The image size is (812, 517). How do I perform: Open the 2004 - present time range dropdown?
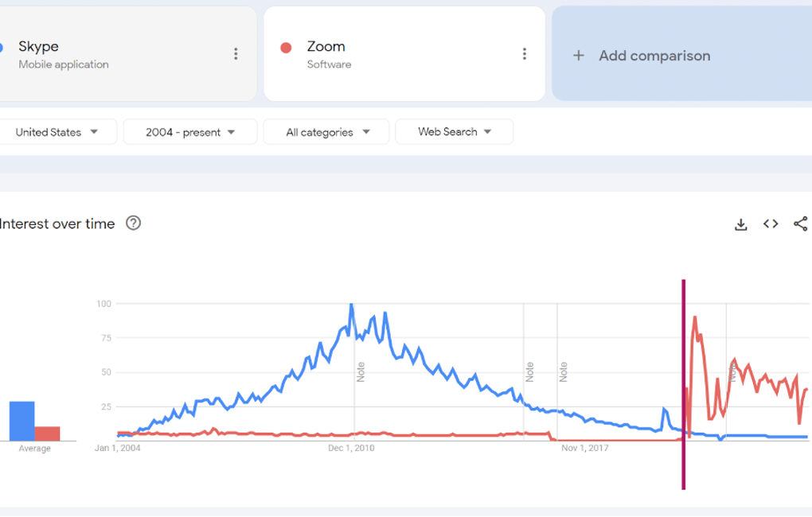[x=190, y=132]
